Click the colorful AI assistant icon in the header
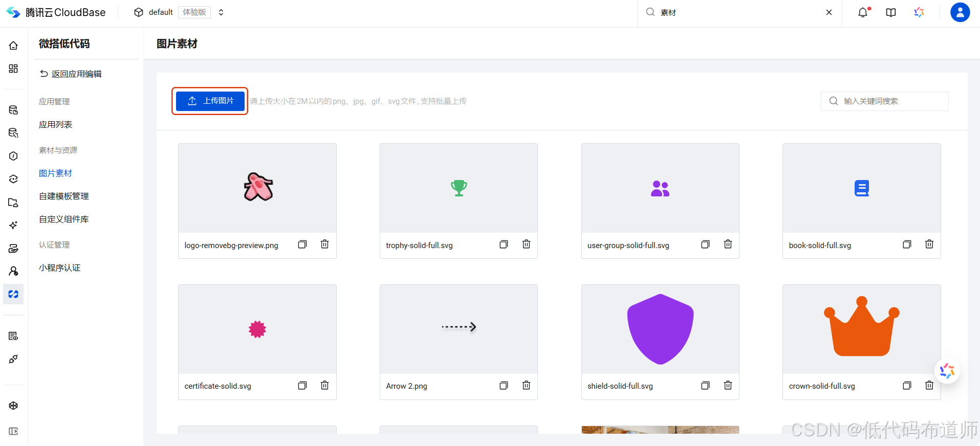The width and height of the screenshot is (980, 446). coord(919,12)
